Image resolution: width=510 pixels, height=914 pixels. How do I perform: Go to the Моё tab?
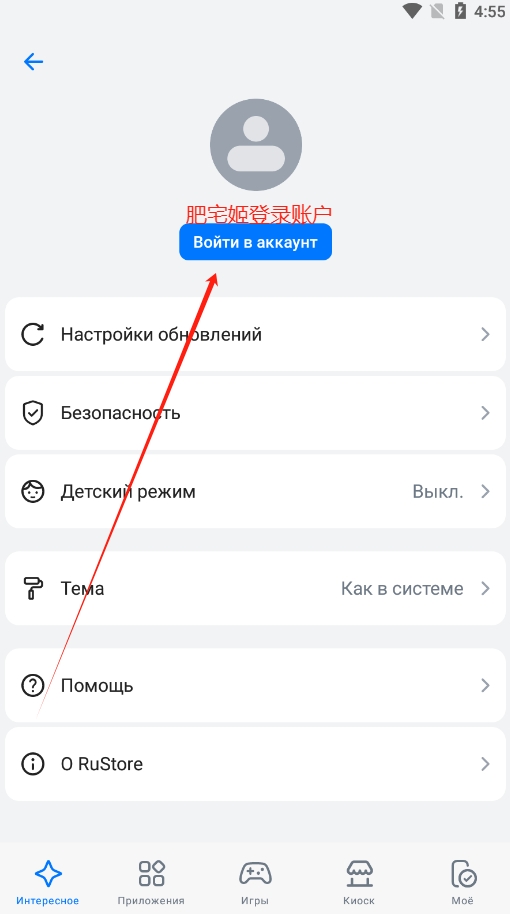pos(463,881)
